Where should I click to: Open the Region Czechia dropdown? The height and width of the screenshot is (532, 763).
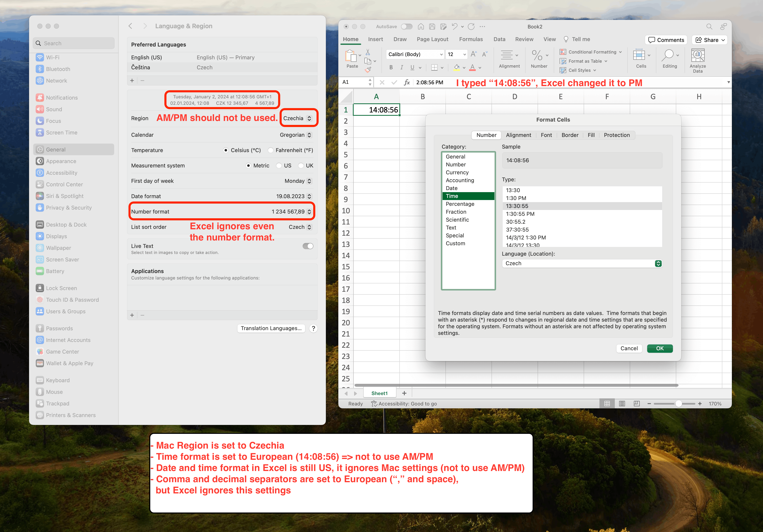pyautogui.click(x=298, y=118)
